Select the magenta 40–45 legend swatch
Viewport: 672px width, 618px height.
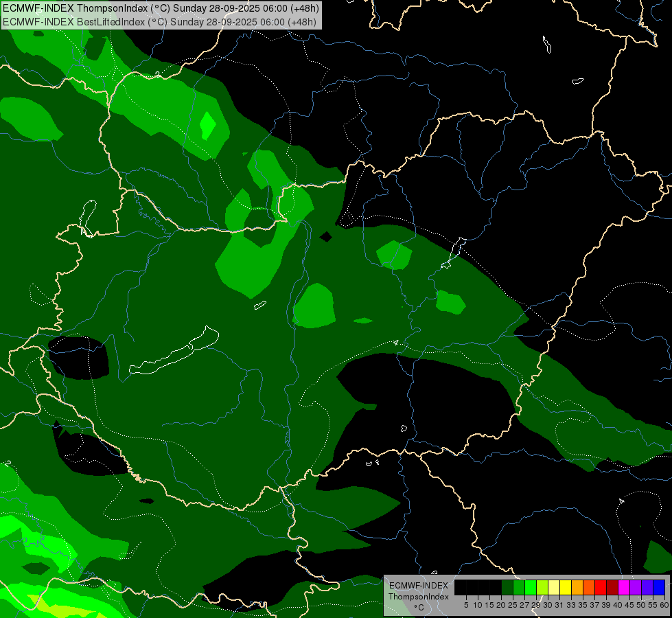pos(624,587)
